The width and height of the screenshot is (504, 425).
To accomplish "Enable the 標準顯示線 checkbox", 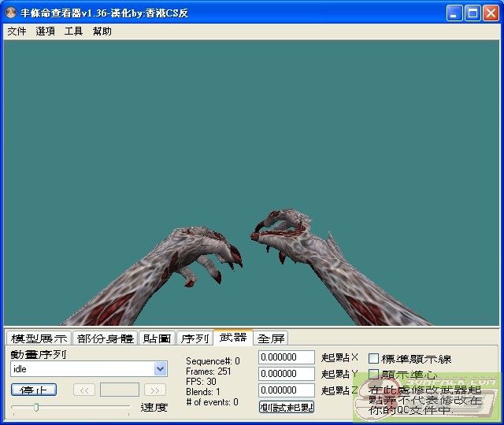I will [x=374, y=359].
